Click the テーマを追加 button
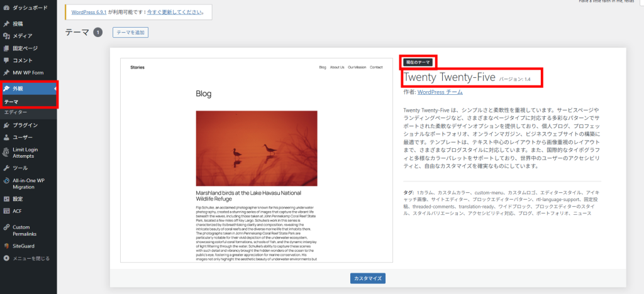644x294 pixels. coord(130,33)
